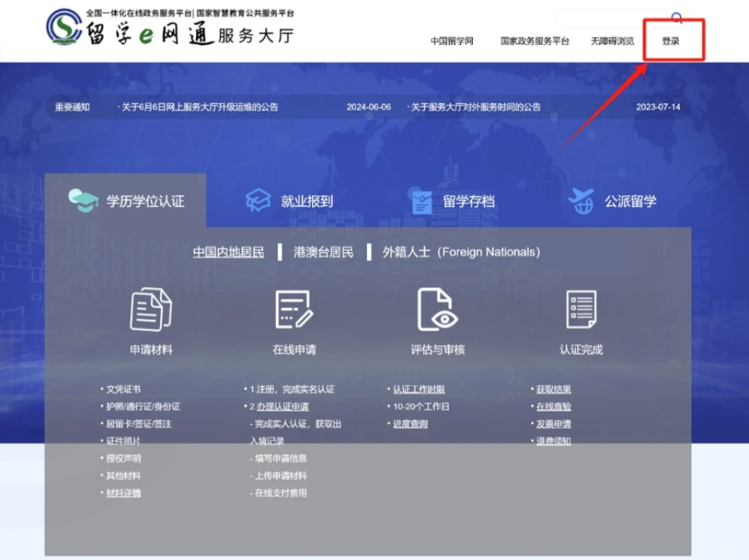Click the 在线申请 edit form icon
The width and height of the screenshot is (749, 560).
[294, 310]
